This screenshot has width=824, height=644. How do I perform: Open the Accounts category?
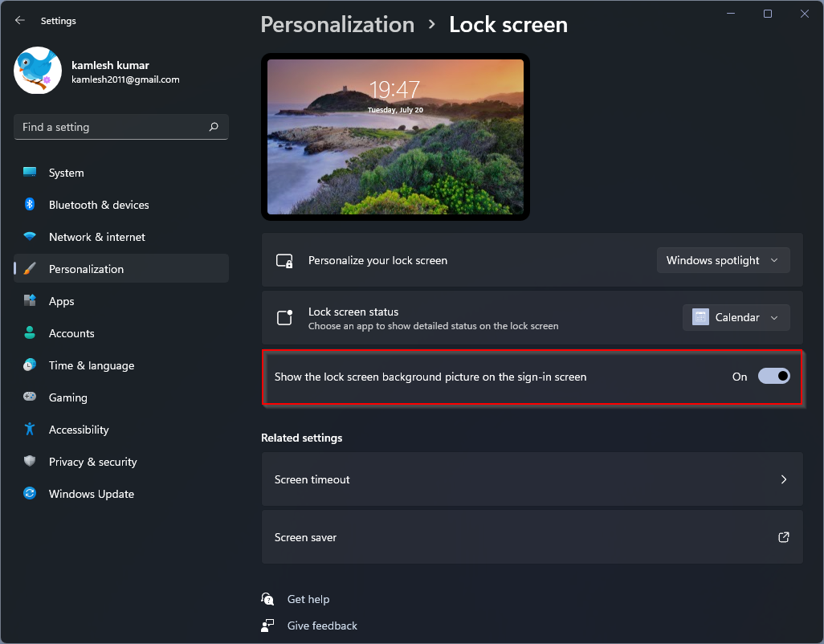coord(121,333)
